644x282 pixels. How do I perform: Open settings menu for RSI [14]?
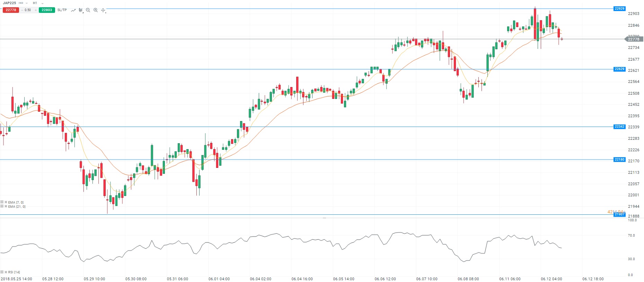pos(2,272)
